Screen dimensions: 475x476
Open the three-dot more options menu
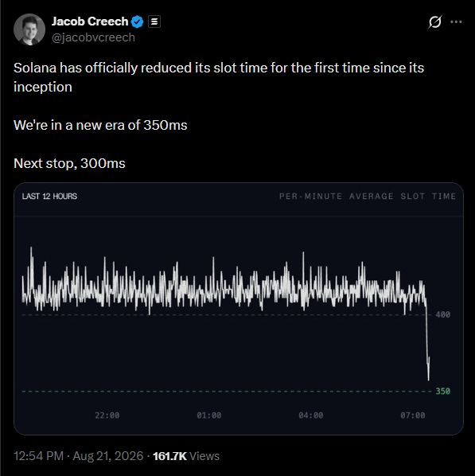pos(456,21)
